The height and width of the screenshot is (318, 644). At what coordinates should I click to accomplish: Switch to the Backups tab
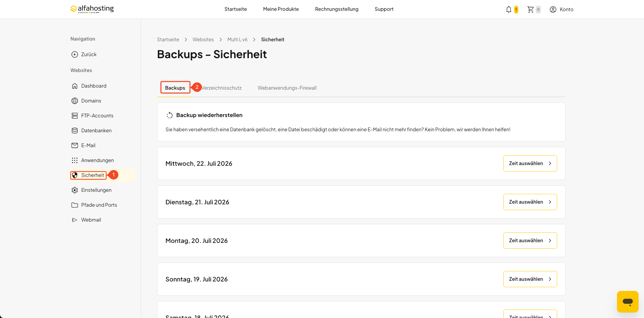coord(175,88)
